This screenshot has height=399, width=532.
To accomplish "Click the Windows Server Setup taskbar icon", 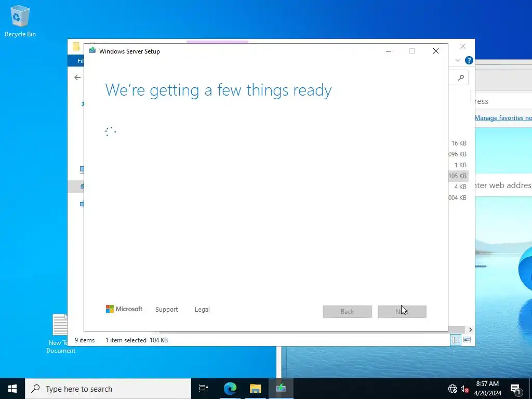I will click(281, 389).
